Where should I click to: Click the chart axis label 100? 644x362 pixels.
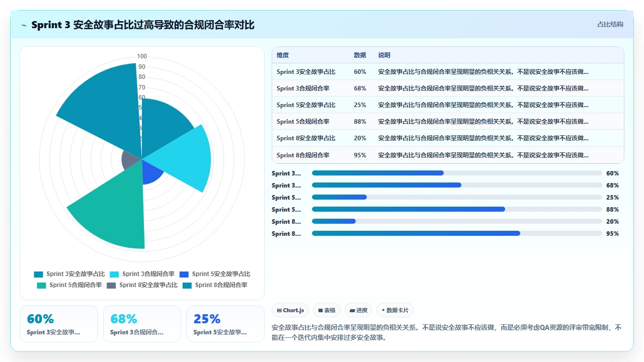coord(142,56)
